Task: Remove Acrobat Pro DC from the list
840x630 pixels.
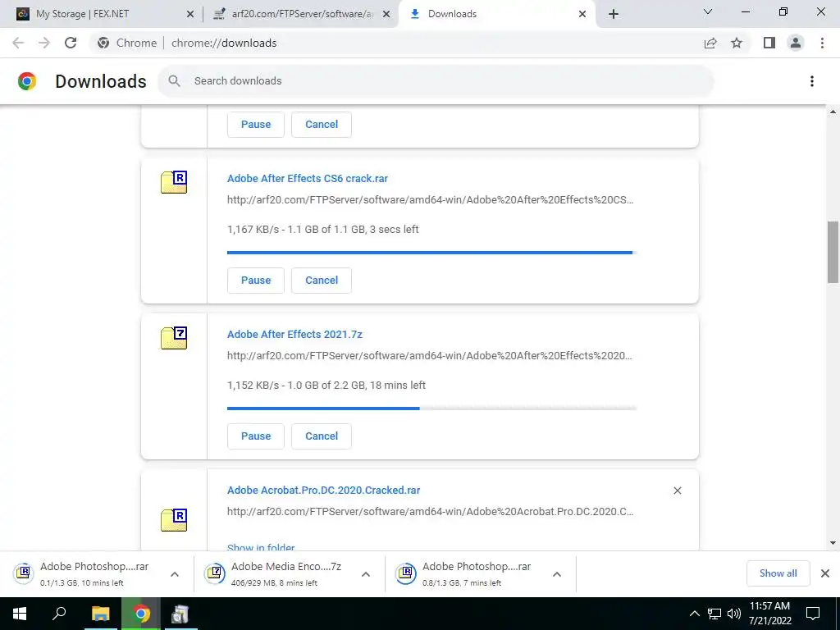Action: 677,491
